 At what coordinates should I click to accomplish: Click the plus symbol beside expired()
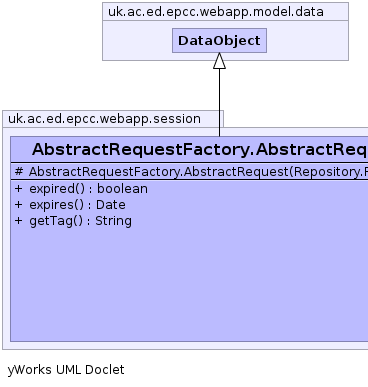[x=19, y=189]
